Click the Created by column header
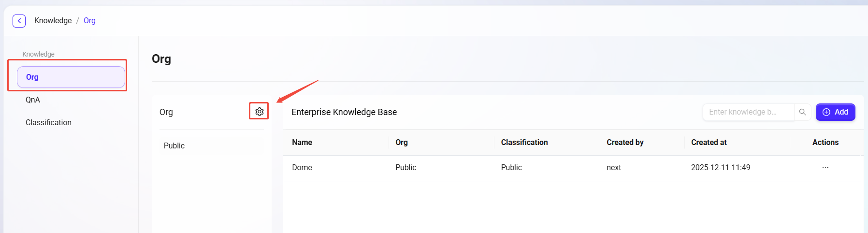 pos(625,143)
